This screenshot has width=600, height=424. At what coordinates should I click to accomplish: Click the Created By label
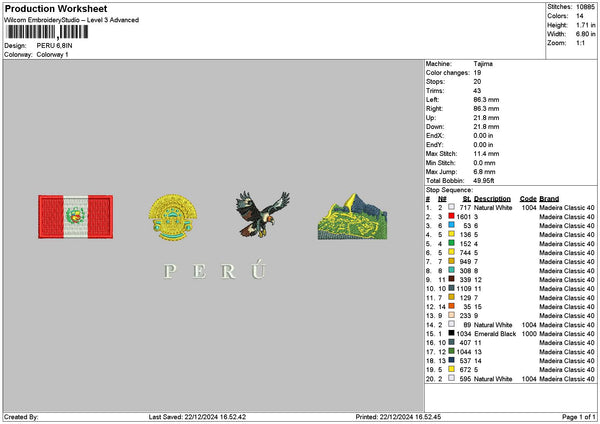21,417
